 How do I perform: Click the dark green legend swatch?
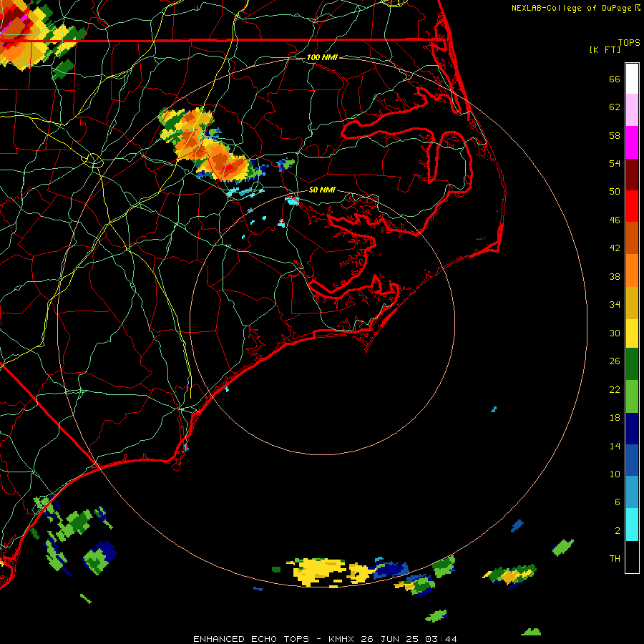click(x=632, y=364)
